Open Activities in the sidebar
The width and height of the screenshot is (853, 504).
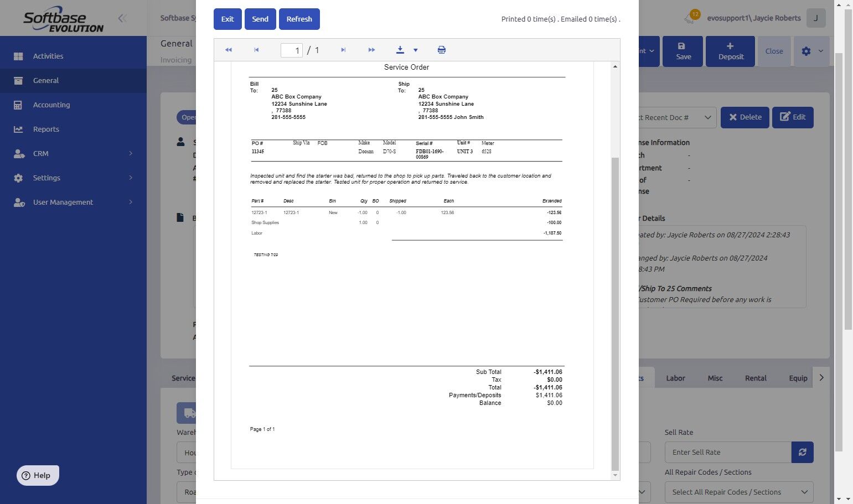73,56
